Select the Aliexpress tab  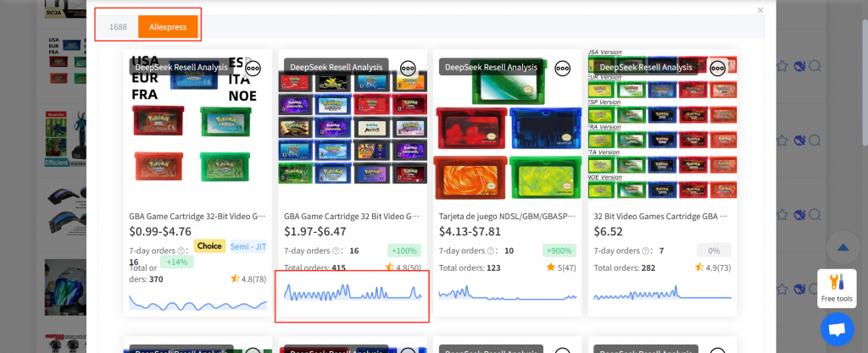168,27
